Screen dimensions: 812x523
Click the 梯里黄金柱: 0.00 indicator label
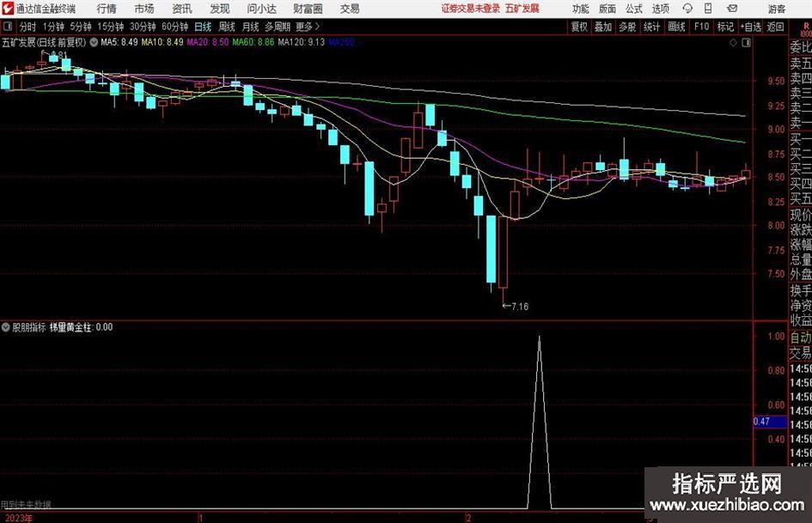81,327
